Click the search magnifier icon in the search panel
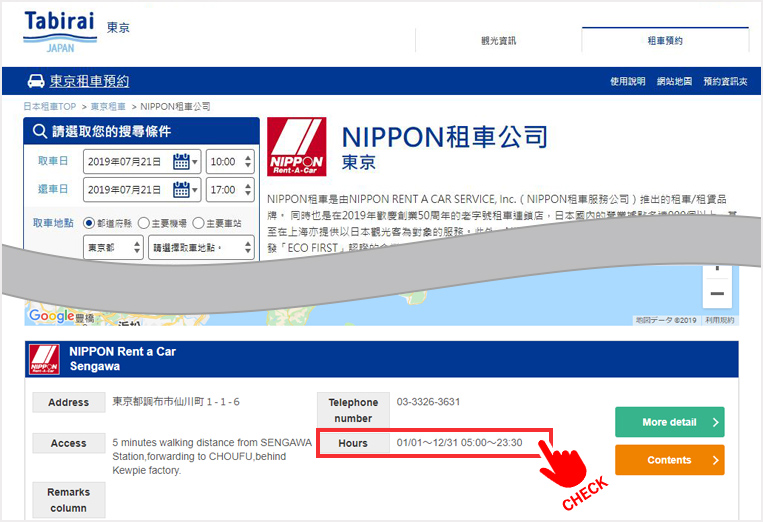The height and width of the screenshot is (522, 763). (x=40, y=131)
